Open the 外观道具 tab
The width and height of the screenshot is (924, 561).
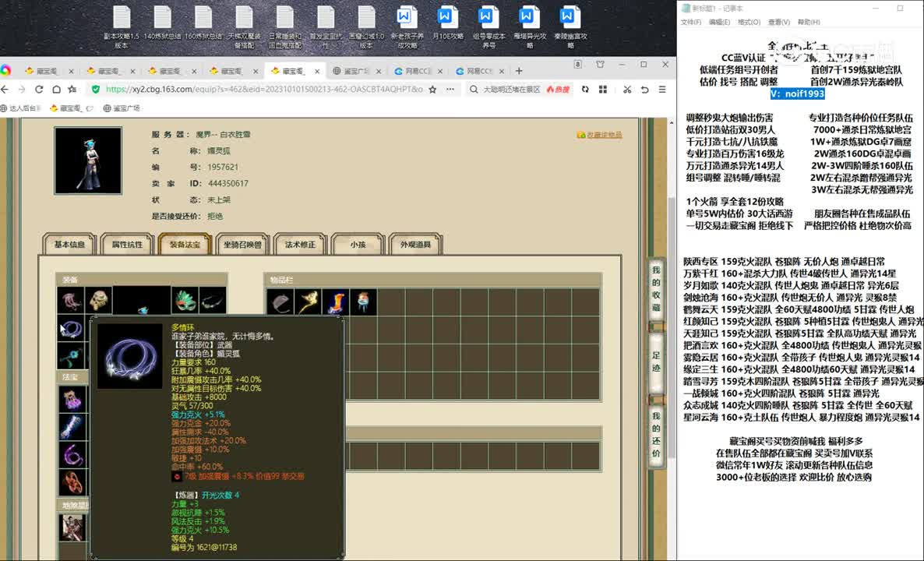415,245
